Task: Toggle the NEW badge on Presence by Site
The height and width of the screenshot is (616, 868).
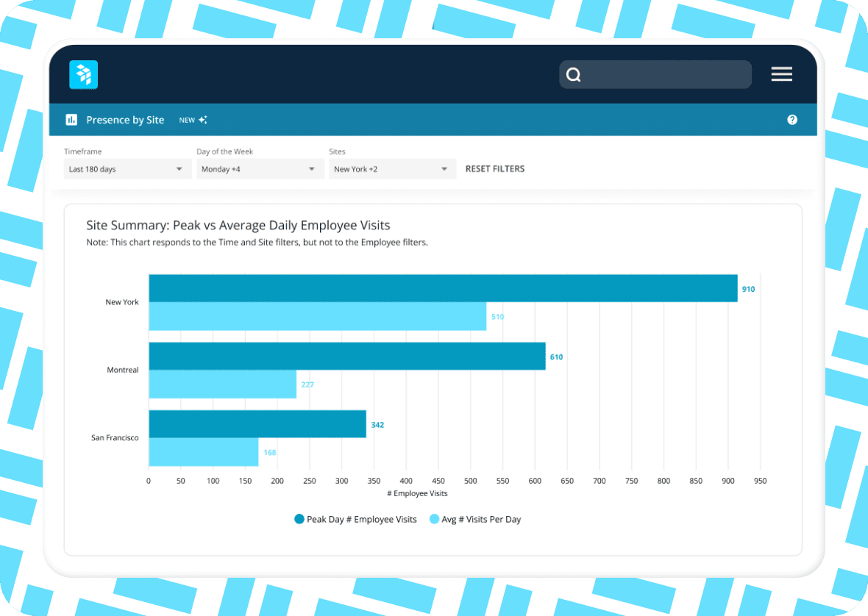Action: [185, 119]
